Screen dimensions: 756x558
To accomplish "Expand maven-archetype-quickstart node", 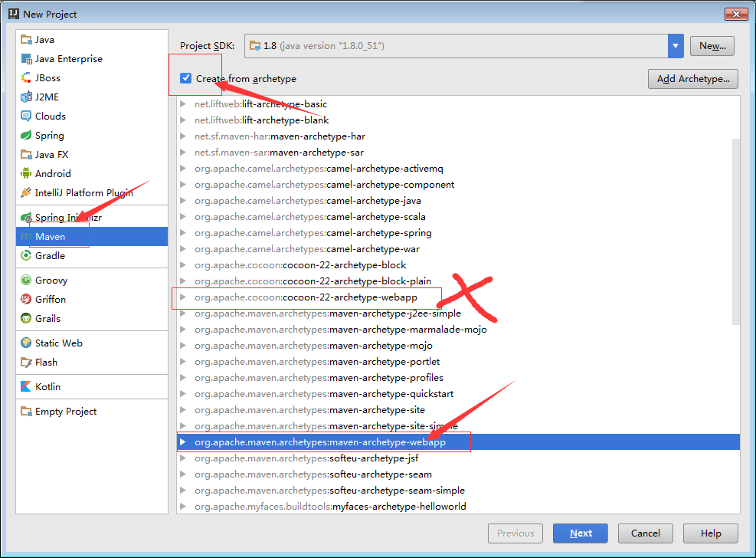I will point(183,393).
